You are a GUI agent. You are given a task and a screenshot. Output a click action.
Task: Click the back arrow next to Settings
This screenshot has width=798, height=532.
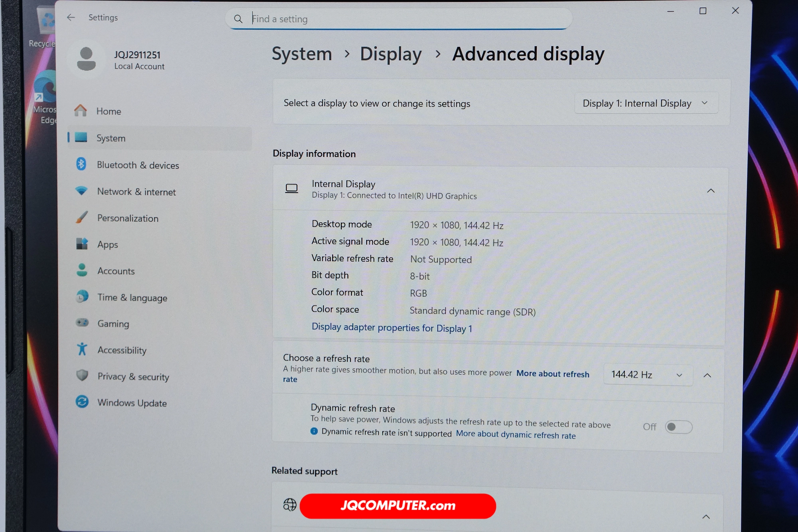(x=71, y=18)
